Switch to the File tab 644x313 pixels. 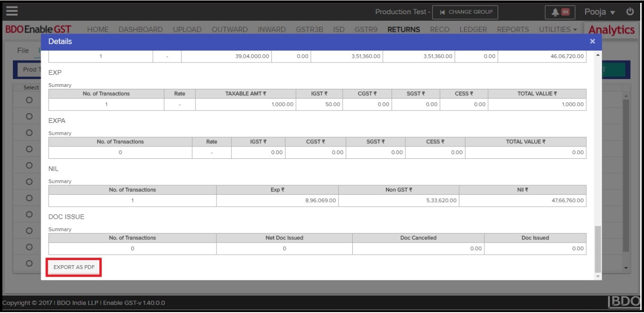[23, 51]
